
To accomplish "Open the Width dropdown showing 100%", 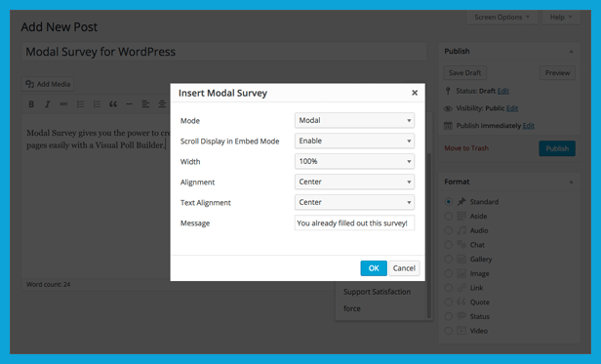I will pos(354,161).
